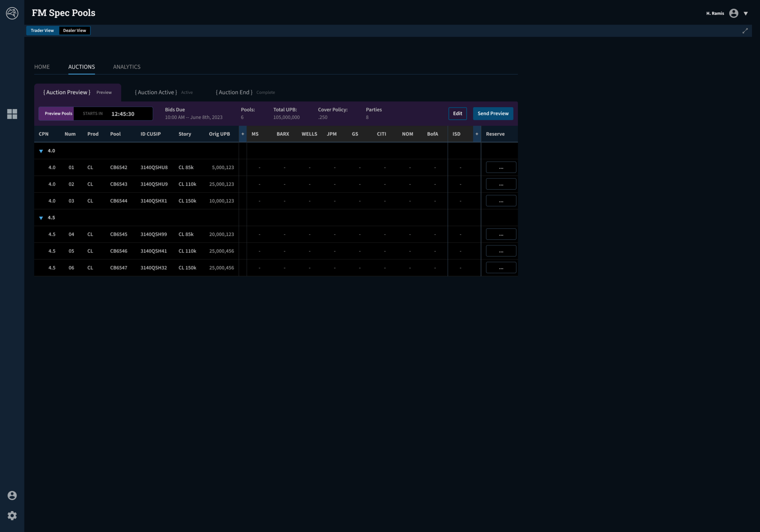Click the plus icon after Orig UPB column
760x532 pixels.
click(243, 134)
